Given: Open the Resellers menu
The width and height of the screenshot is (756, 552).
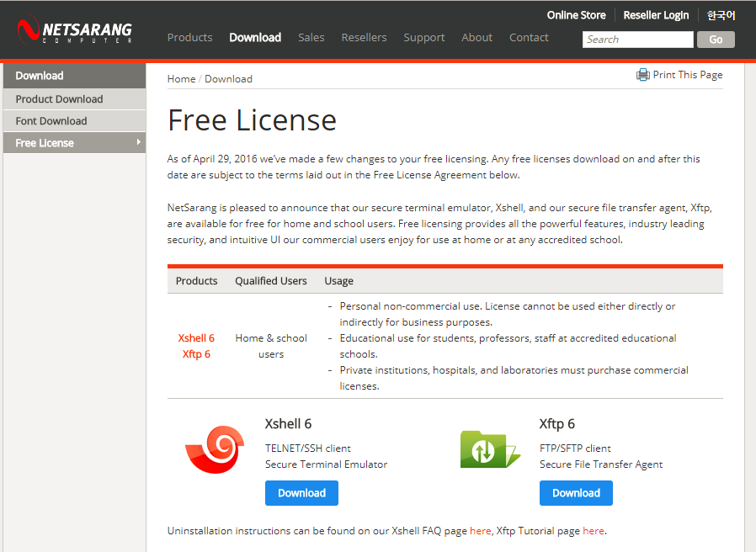Looking at the screenshot, I should (x=364, y=38).
